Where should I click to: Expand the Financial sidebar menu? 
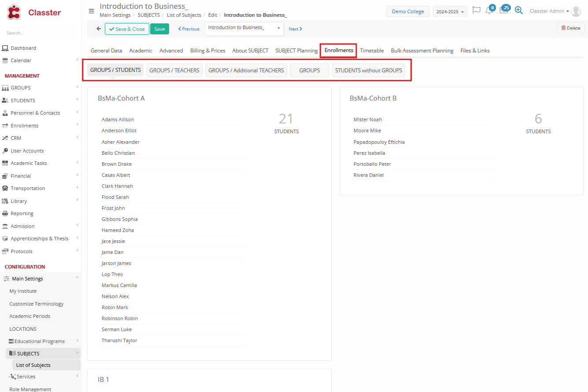(21, 176)
